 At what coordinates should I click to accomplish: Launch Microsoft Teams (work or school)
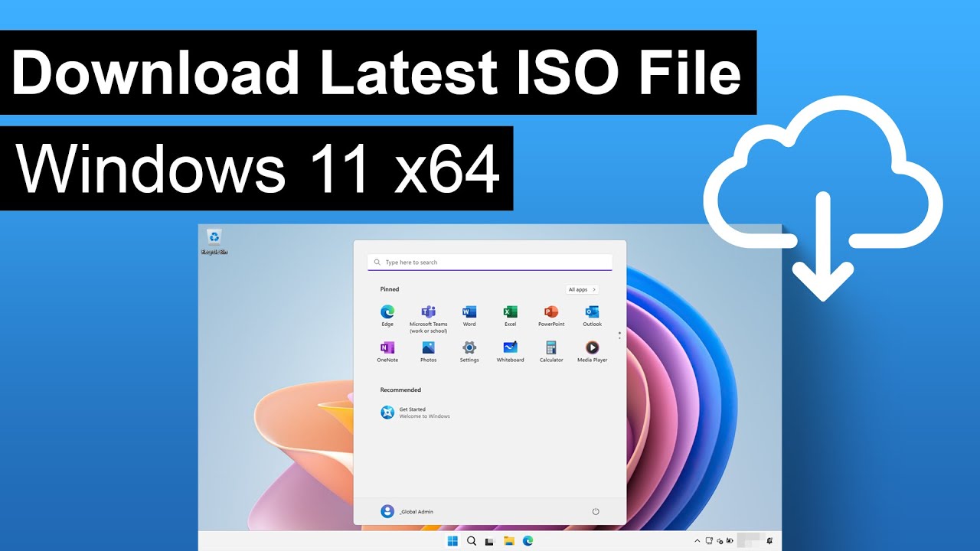(x=429, y=318)
